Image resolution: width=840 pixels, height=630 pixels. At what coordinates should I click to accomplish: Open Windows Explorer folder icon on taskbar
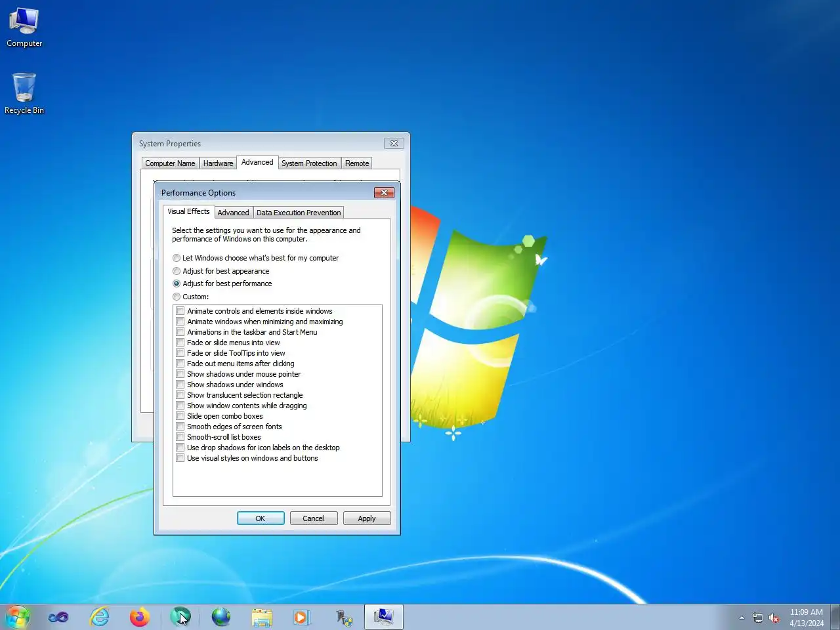coord(262,617)
